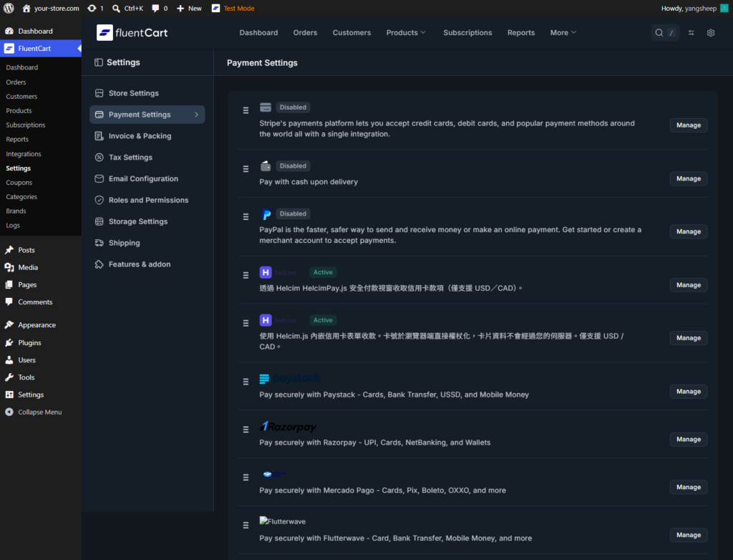Expand the More dropdown in top nav

click(563, 33)
